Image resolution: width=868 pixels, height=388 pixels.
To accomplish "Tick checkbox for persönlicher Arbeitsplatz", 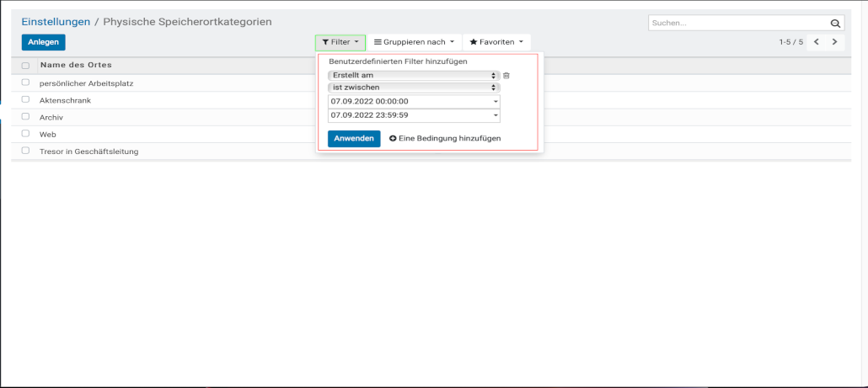I will (25, 82).
